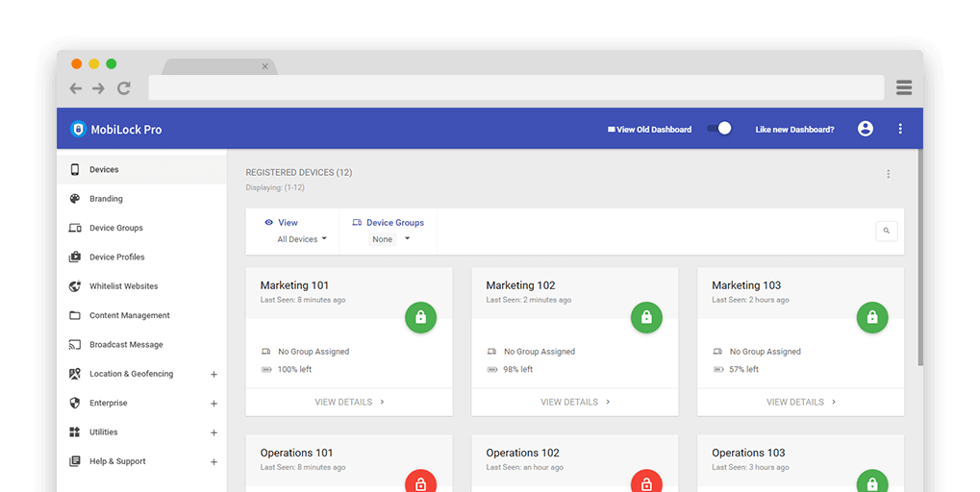Open the header three-dot overflow menu
Image resolution: width=980 pixels, height=492 pixels.
[x=900, y=129]
